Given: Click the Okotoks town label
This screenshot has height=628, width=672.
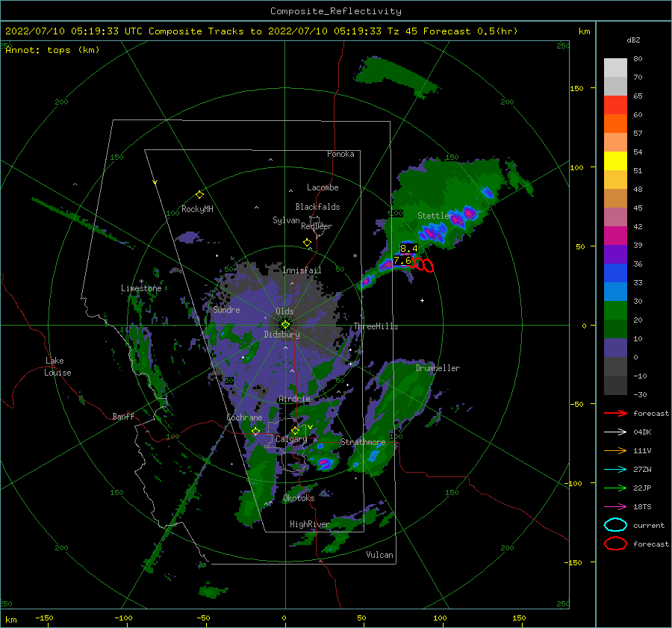Looking at the screenshot, I should (299, 498).
